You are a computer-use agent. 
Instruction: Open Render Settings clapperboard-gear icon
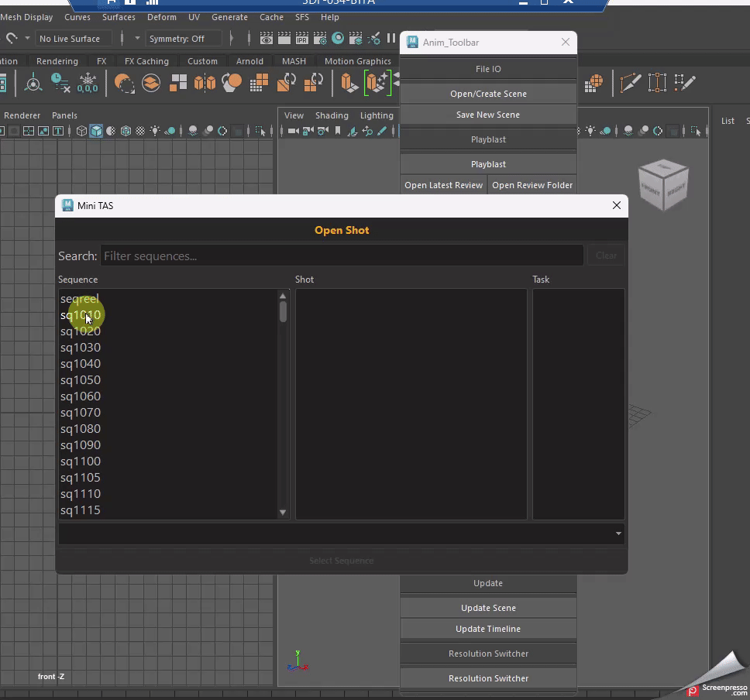pyautogui.click(x=320, y=39)
